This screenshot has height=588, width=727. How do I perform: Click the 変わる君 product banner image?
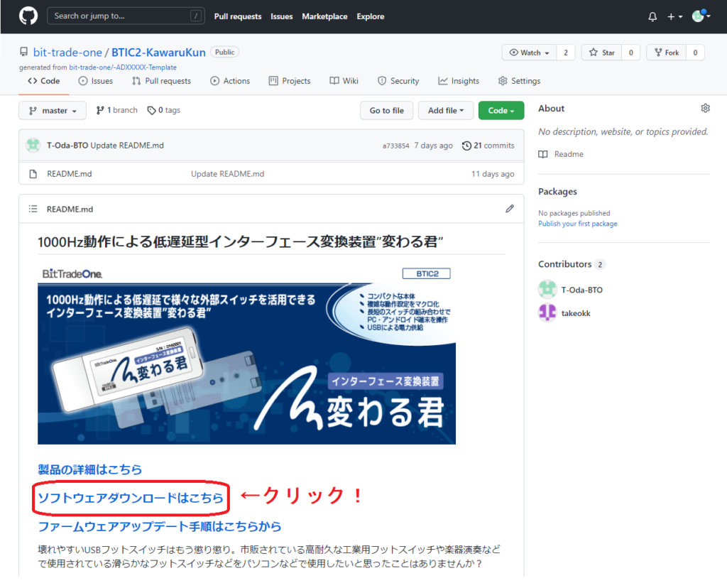[246, 354]
